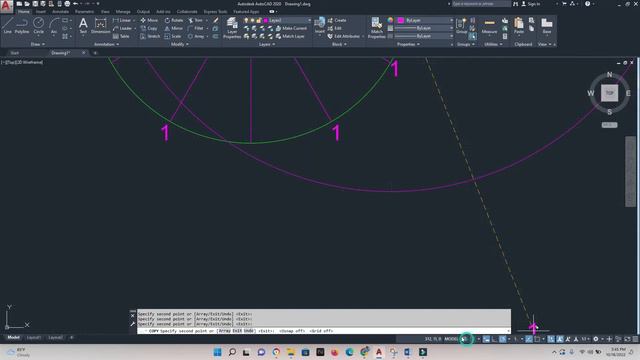Click the Mirror command

pyautogui.click(x=174, y=28)
